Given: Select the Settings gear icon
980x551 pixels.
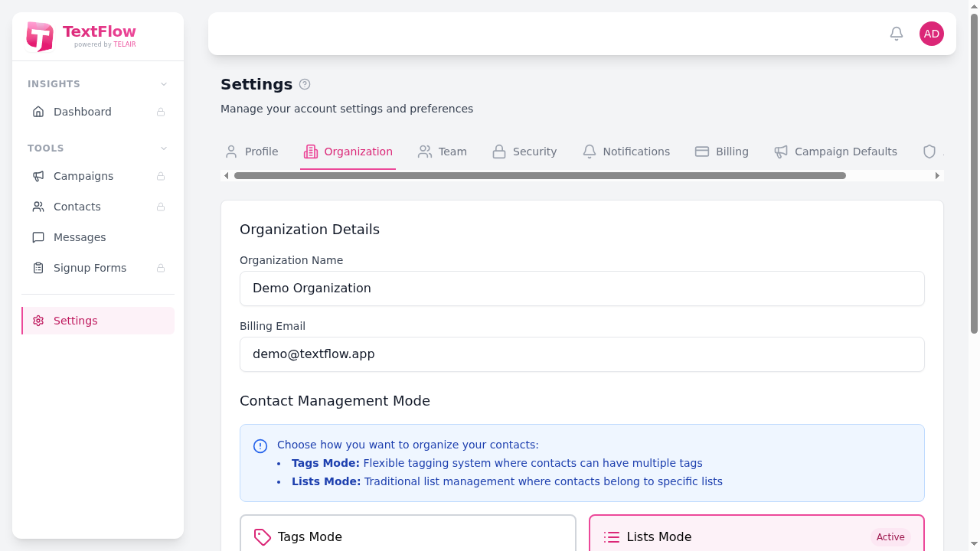Looking at the screenshot, I should pyautogui.click(x=38, y=321).
